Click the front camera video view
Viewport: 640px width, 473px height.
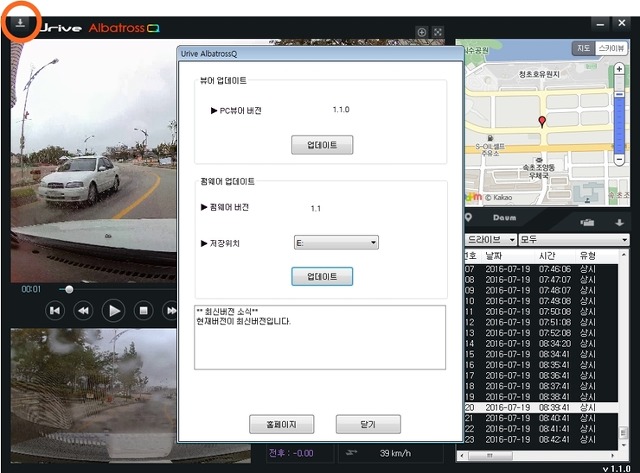click(94, 161)
